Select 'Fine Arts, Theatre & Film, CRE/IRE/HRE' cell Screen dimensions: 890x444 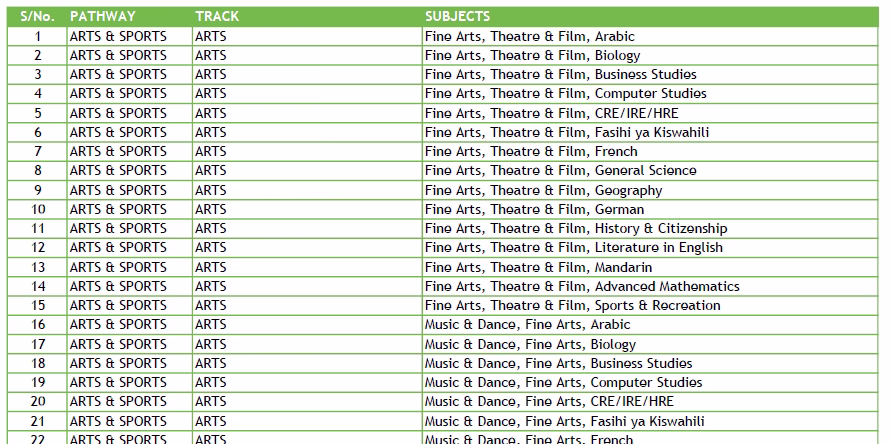click(x=551, y=113)
